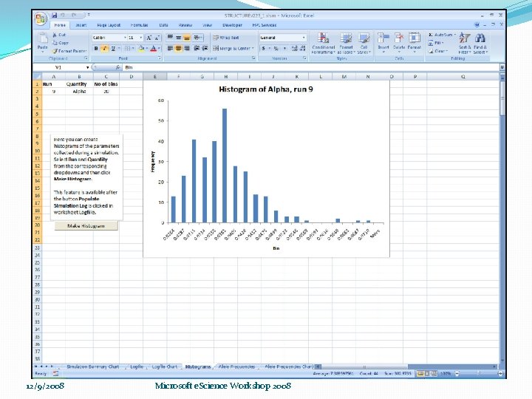
Task: Open Excel Help icon
Action: pyautogui.click(x=477, y=25)
